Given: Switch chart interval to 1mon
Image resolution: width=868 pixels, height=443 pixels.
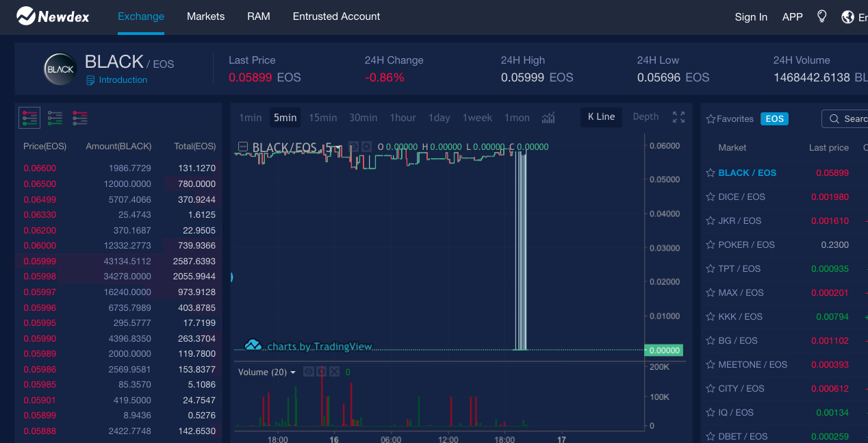Looking at the screenshot, I should point(517,118).
